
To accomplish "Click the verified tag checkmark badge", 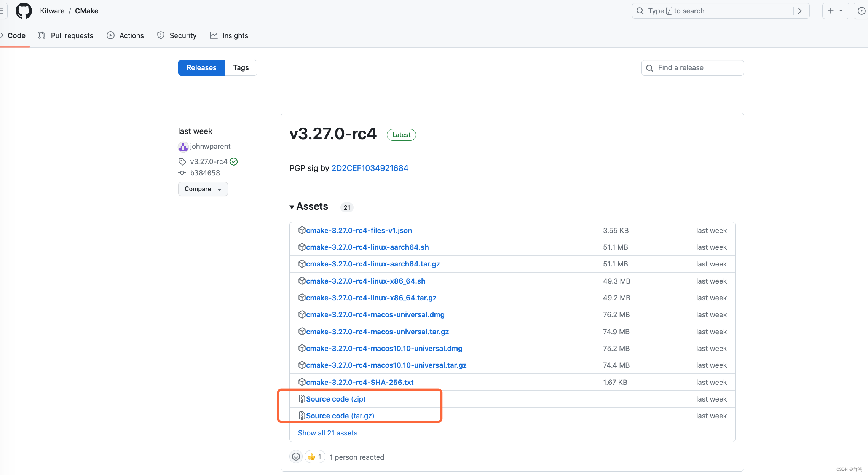I will [x=234, y=162].
